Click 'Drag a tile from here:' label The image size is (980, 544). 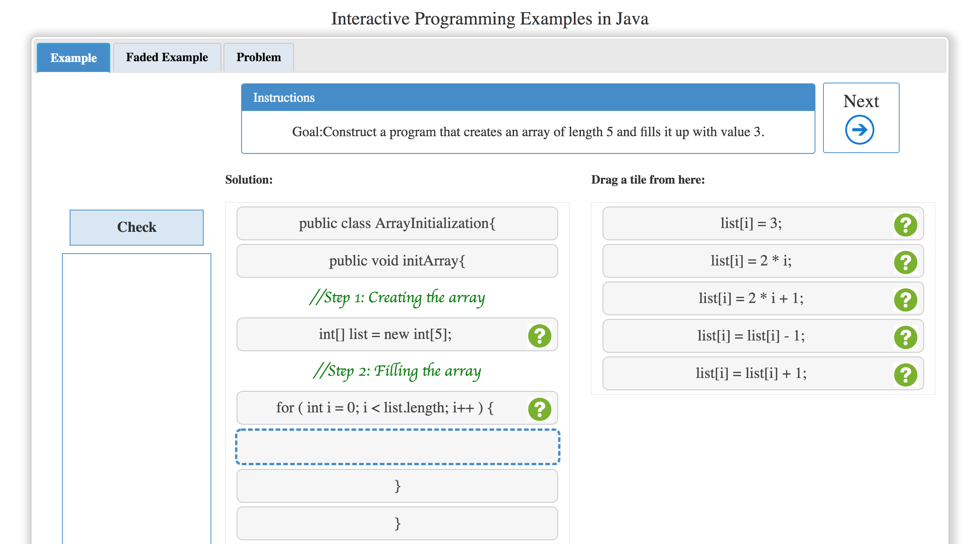pyautogui.click(x=648, y=179)
